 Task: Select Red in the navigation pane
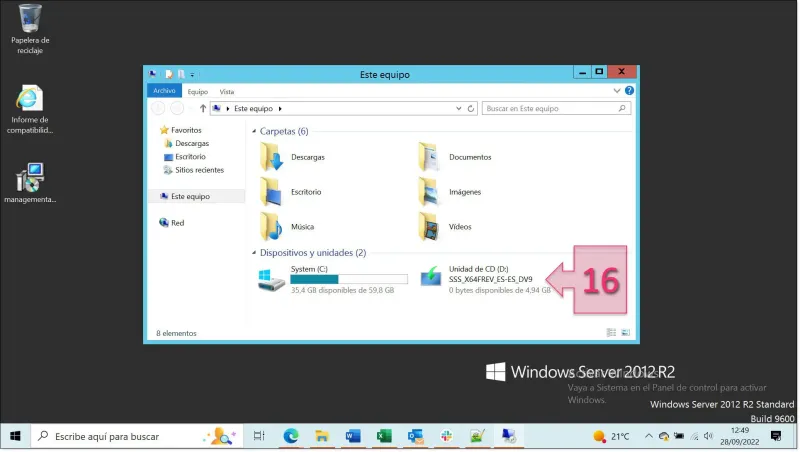pyautogui.click(x=177, y=223)
